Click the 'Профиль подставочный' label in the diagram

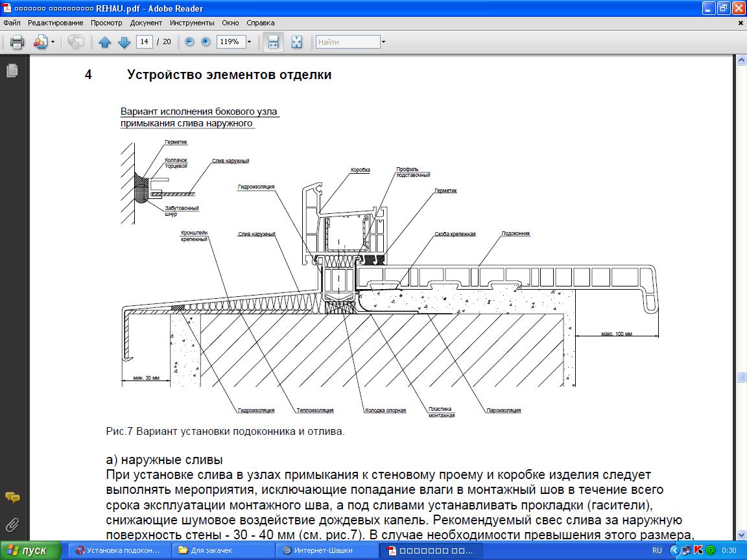click(x=413, y=172)
